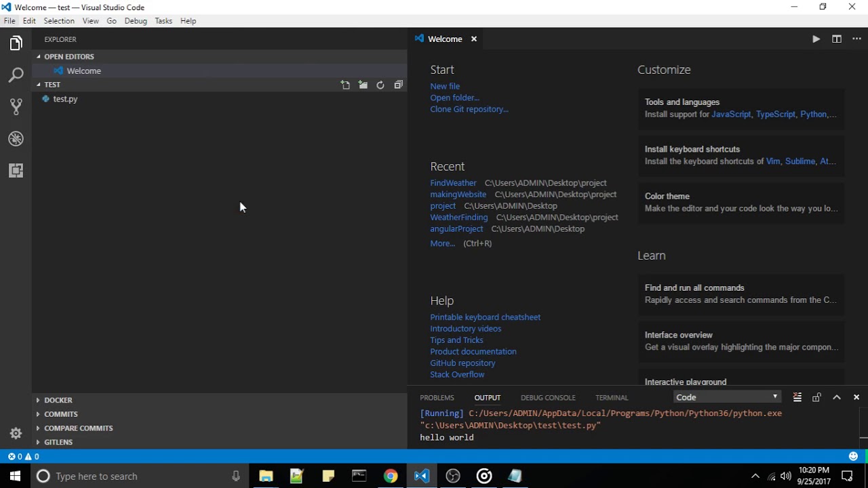Select the OUTPUT panel tab

(488, 398)
